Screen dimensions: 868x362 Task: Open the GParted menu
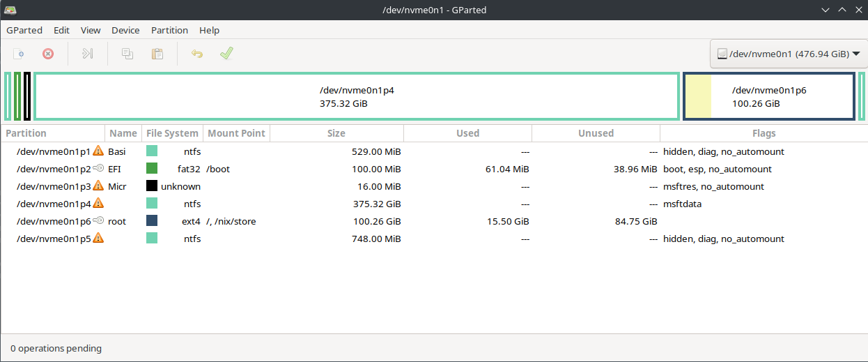[24, 30]
